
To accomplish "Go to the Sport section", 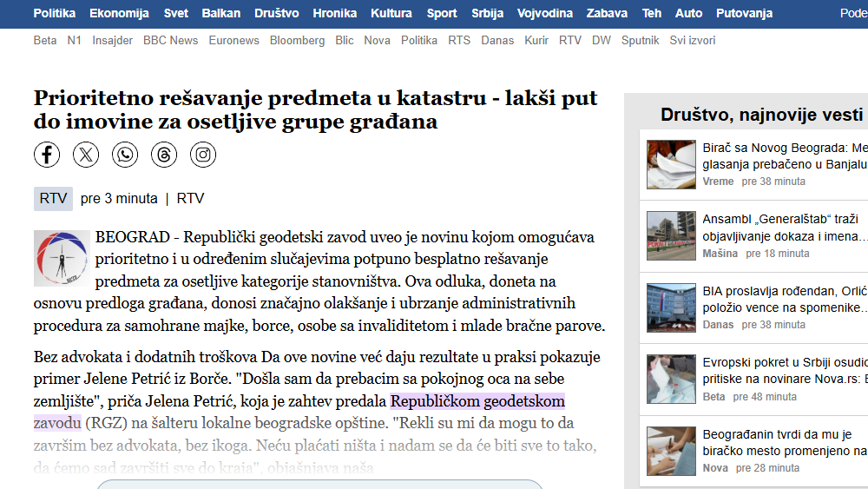I will coord(442,13).
